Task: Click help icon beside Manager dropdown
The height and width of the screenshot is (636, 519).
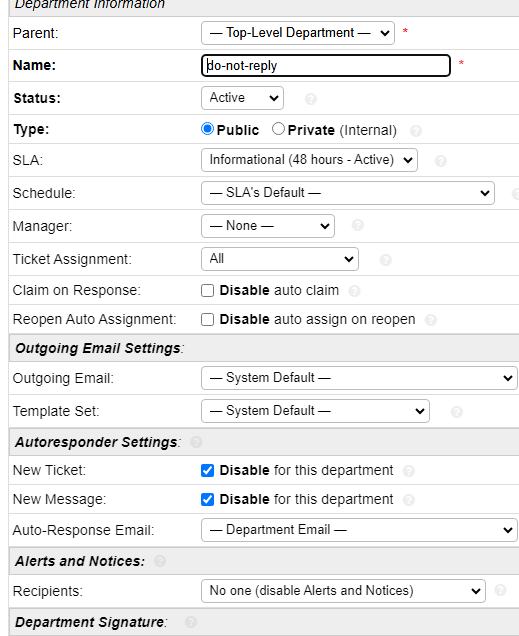Action: [357, 225]
